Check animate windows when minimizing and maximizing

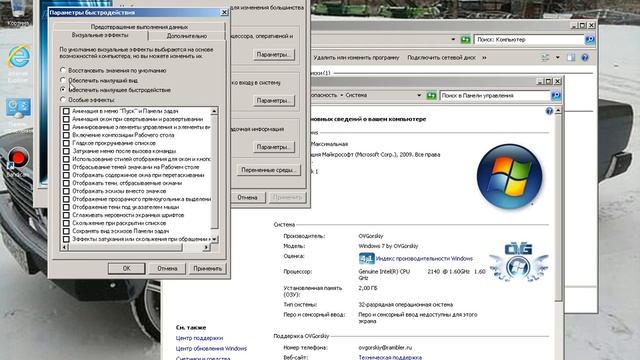tap(66, 119)
